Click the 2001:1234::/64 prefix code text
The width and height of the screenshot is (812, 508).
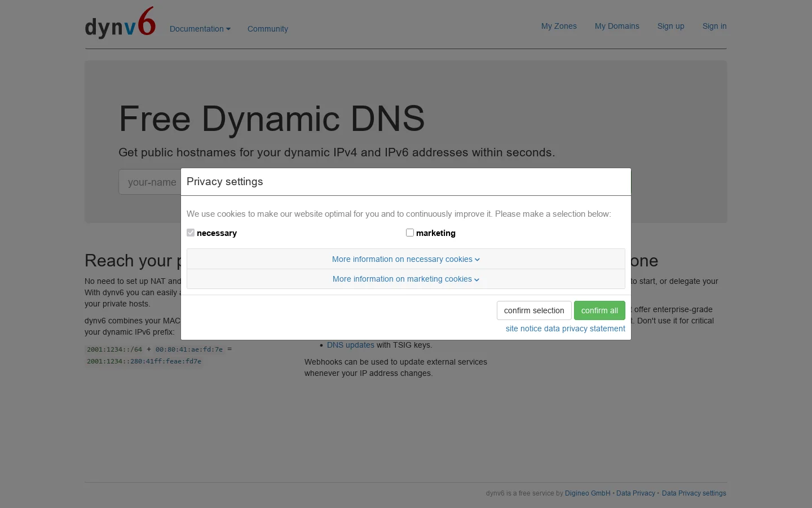pyautogui.click(x=114, y=349)
